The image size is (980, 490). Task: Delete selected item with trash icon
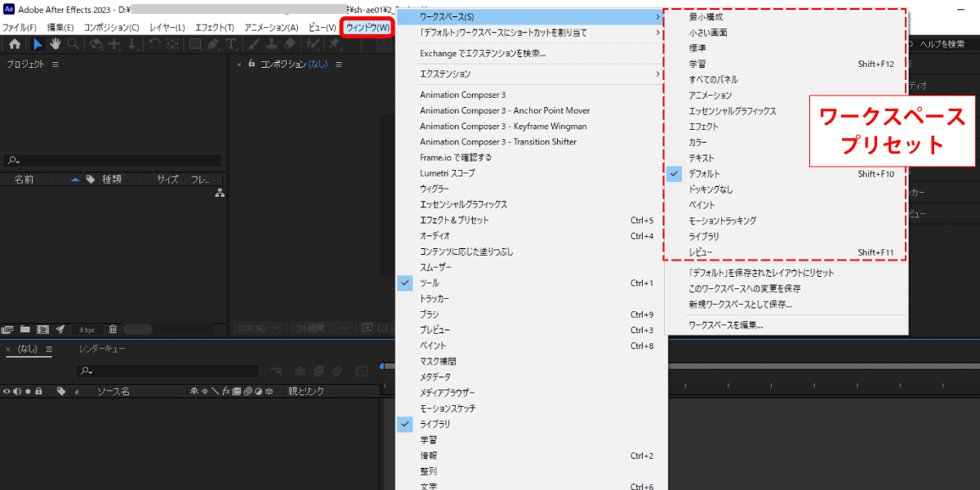point(113,329)
